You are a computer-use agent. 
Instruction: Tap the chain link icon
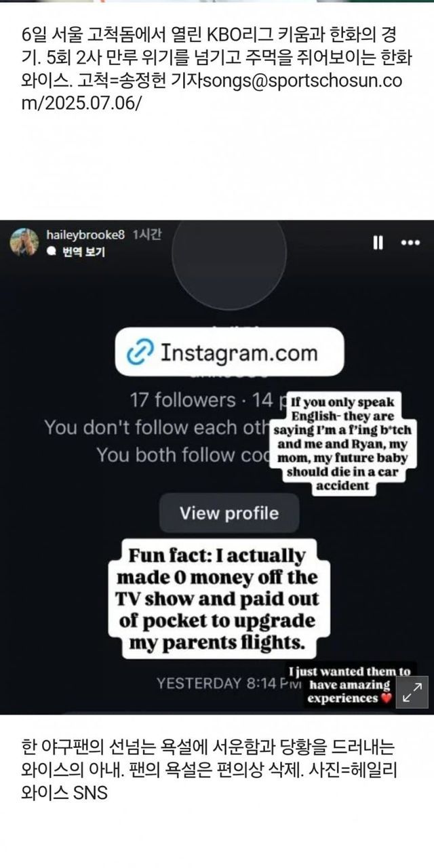click(x=141, y=353)
